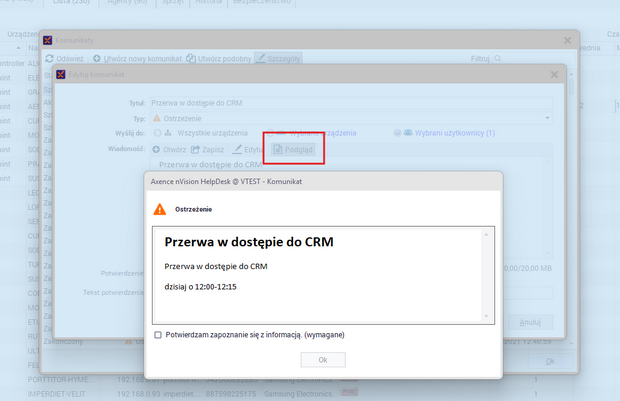Click Utwórz nowy komunikat plus icon

[x=96, y=59]
